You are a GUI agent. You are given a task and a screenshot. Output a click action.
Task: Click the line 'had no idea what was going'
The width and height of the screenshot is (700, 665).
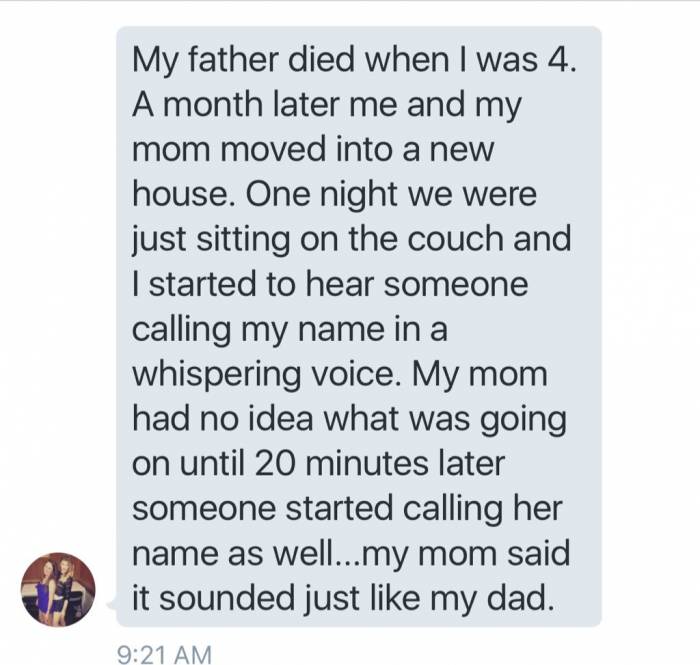(x=349, y=419)
